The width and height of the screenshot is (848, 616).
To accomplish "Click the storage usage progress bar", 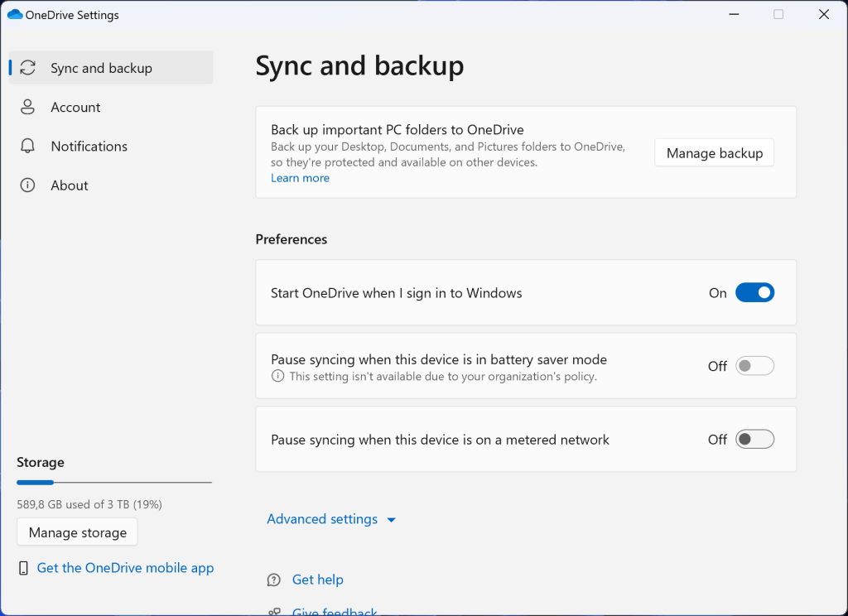I will [x=113, y=482].
